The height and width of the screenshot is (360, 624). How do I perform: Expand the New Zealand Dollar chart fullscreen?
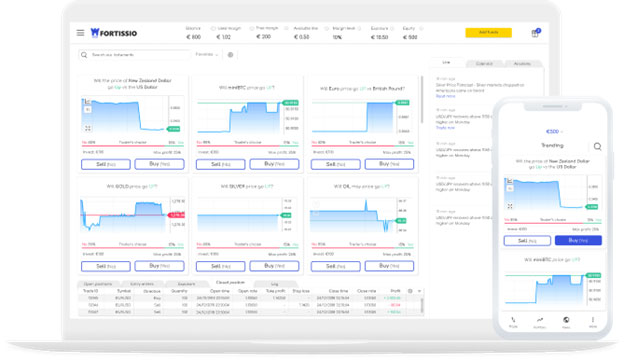pos(88,128)
